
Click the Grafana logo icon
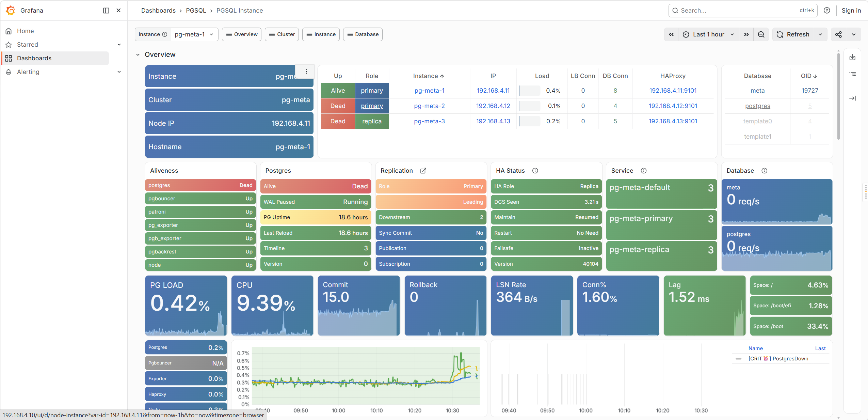pos(11,10)
